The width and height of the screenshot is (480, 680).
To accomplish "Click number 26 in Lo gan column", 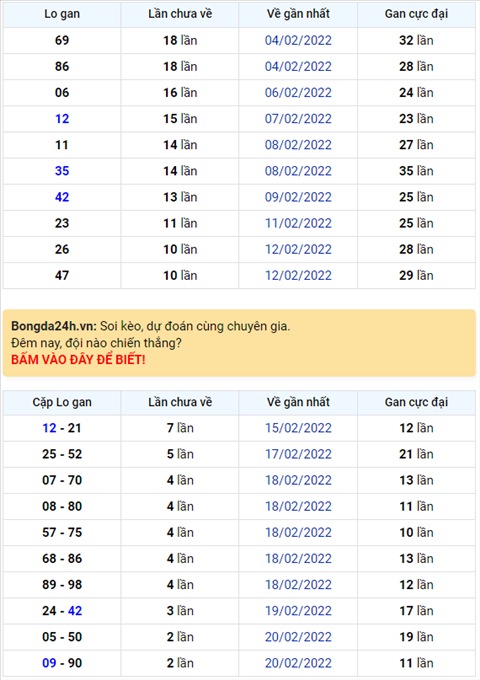I will (x=62, y=249).
